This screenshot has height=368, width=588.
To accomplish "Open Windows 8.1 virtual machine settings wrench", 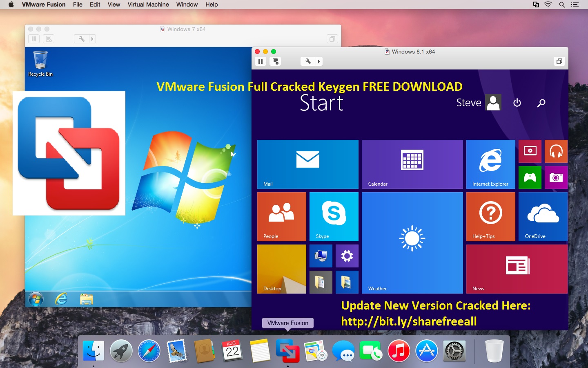I will (x=307, y=61).
